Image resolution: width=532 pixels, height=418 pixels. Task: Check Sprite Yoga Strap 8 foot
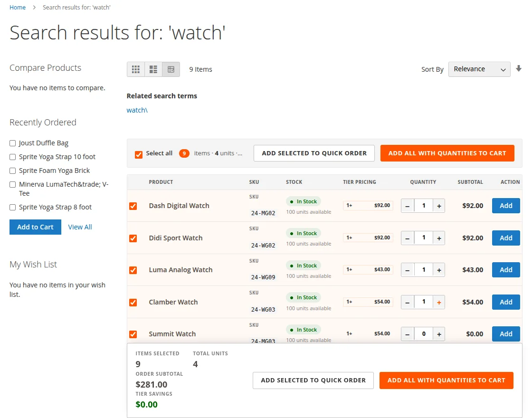(x=12, y=207)
